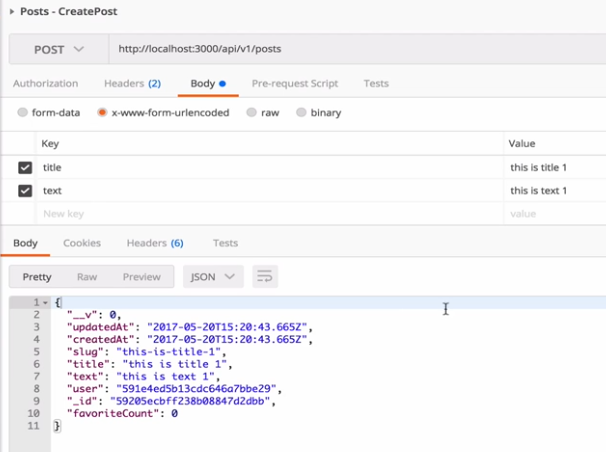
Task: Uncheck the title key checkbox
Action: (x=25, y=168)
